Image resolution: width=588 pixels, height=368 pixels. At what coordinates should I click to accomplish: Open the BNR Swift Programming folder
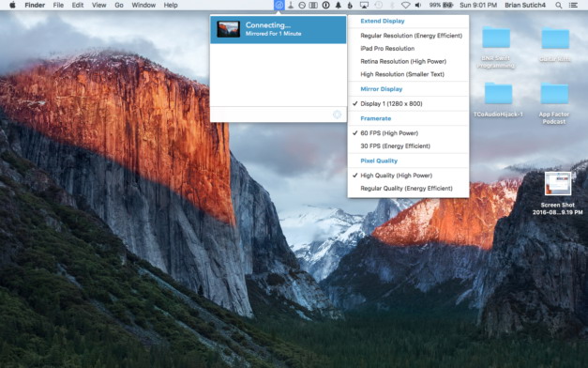point(496,48)
